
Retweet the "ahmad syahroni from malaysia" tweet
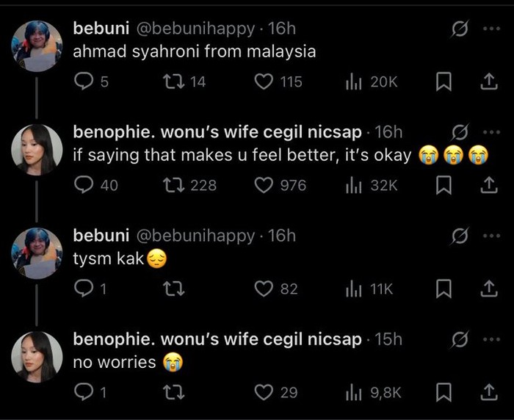point(171,82)
